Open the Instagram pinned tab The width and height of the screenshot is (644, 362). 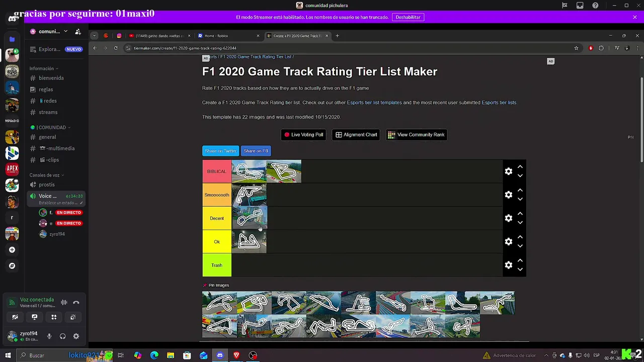coord(119,36)
